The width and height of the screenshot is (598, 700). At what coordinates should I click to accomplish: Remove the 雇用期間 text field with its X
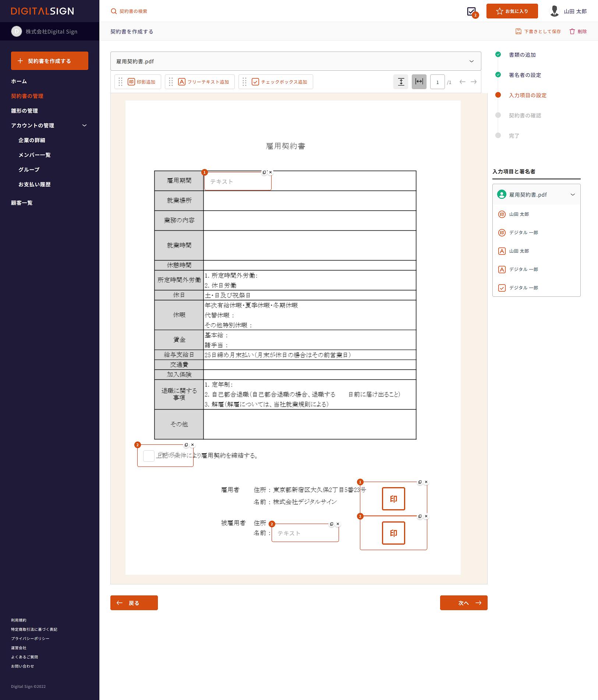(270, 172)
